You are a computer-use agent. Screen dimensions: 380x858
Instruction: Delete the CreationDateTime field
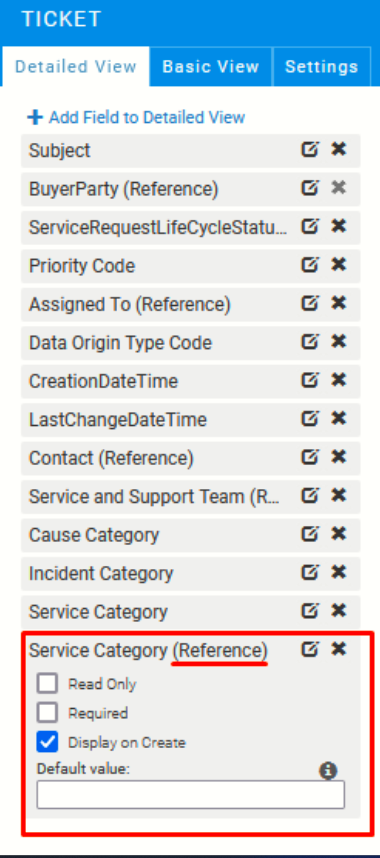(339, 380)
